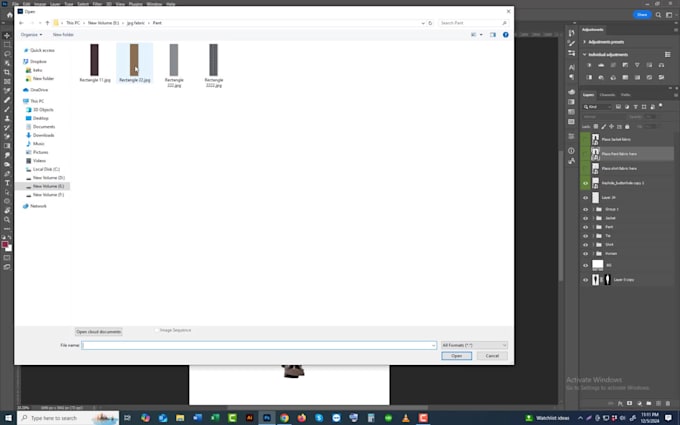Hide the Tie group layer

point(585,236)
